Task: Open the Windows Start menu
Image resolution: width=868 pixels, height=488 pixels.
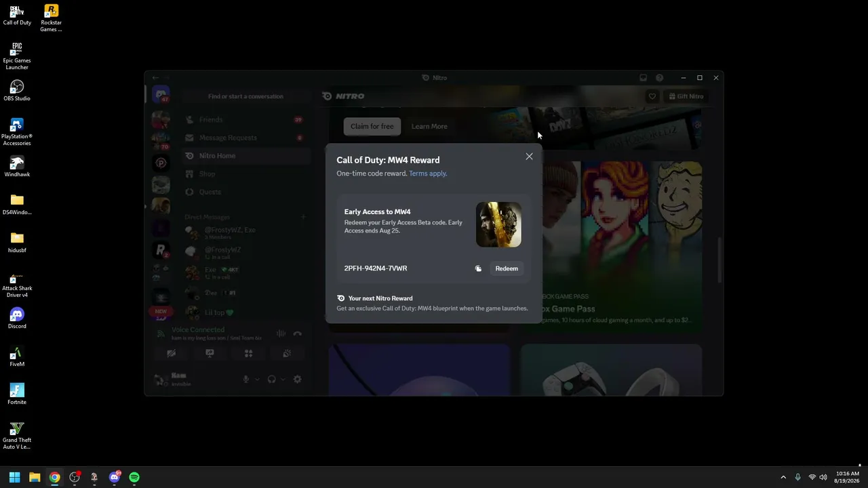Action: click(x=14, y=477)
